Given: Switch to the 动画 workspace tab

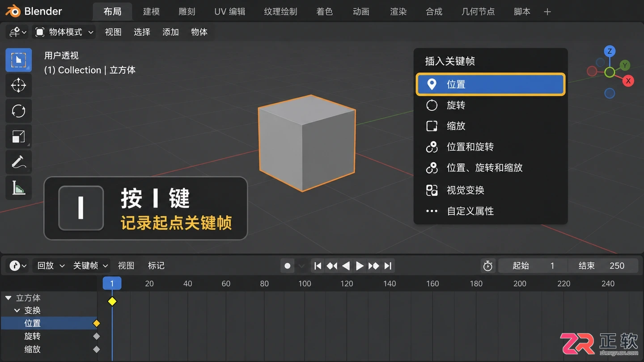Looking at the screenshot, I should pyautogui.click(x=361, y=12).
